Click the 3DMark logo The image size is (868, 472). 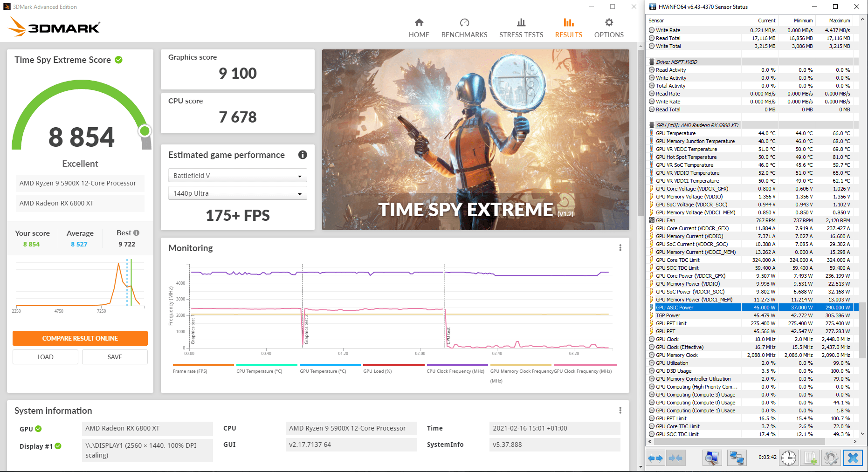point(54,27)
